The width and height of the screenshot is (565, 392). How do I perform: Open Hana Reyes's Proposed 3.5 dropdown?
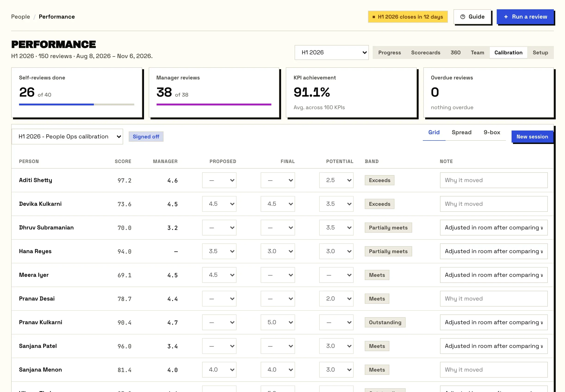[219, 251]
